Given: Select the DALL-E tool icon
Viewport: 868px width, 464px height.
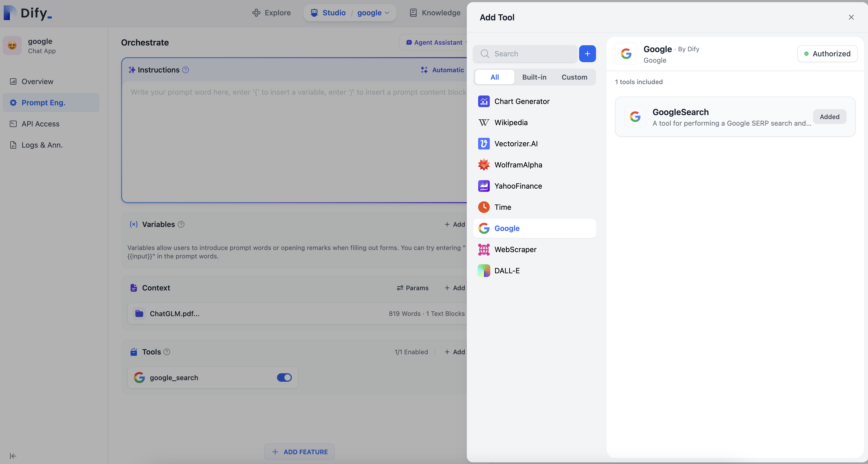Looking at the screenshot, I should [x=483, y=270].
